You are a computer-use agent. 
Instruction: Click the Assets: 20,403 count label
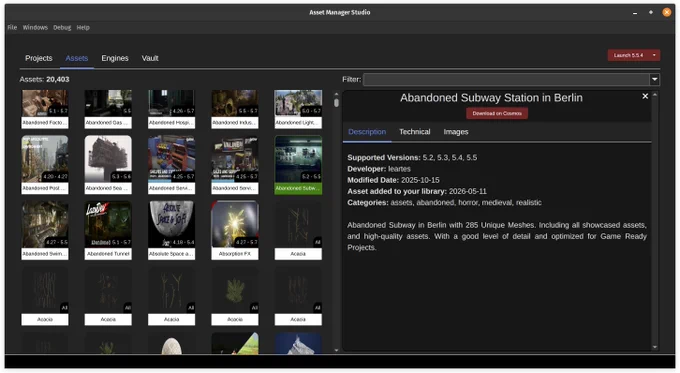pyautogui.click(x=44, y=79)
